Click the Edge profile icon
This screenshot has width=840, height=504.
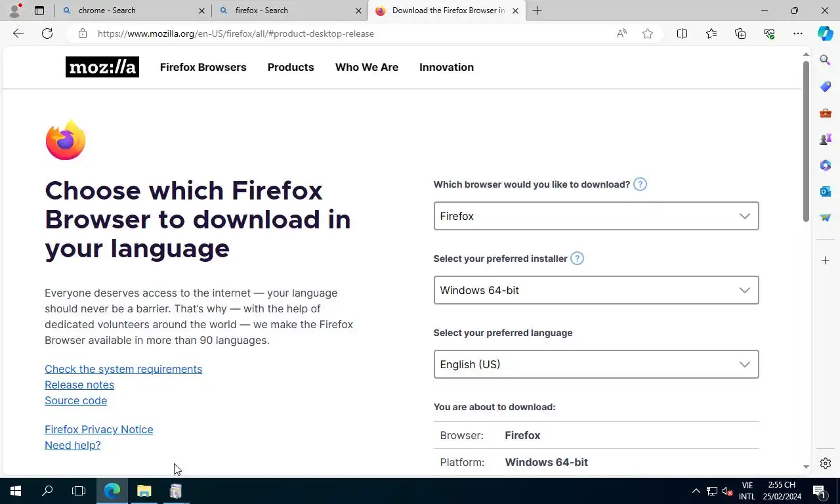(x=14, y=10)
